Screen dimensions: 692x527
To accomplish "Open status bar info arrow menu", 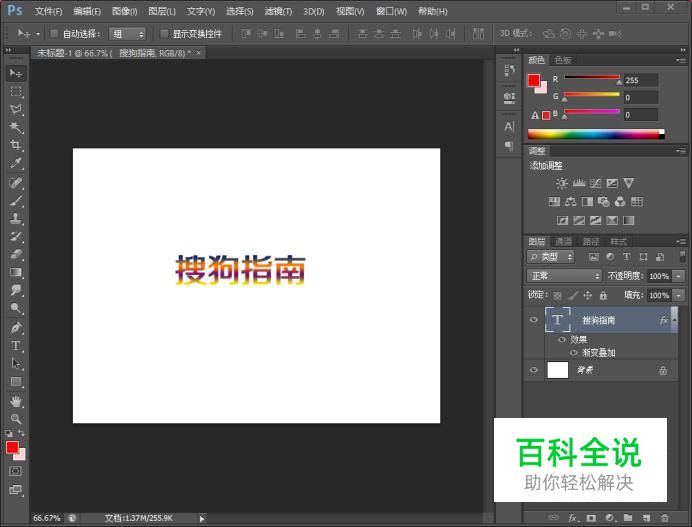I will tap(202, 518).
